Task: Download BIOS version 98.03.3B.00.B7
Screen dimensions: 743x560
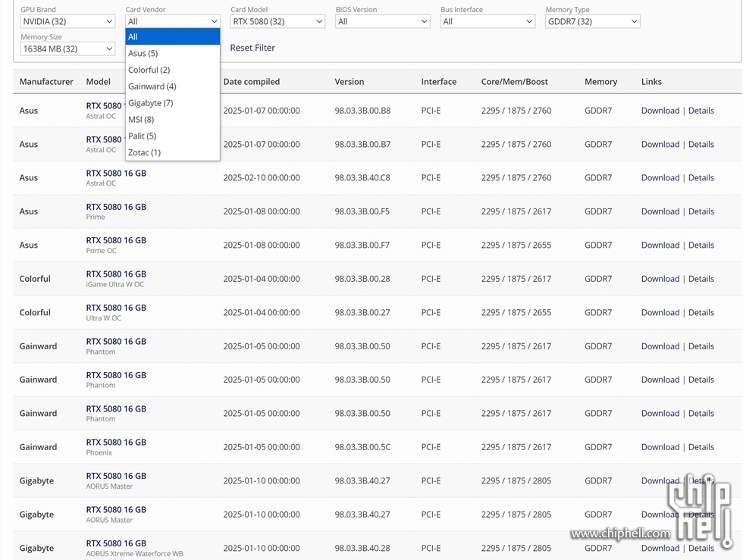Action: click(x=660, y=144)
